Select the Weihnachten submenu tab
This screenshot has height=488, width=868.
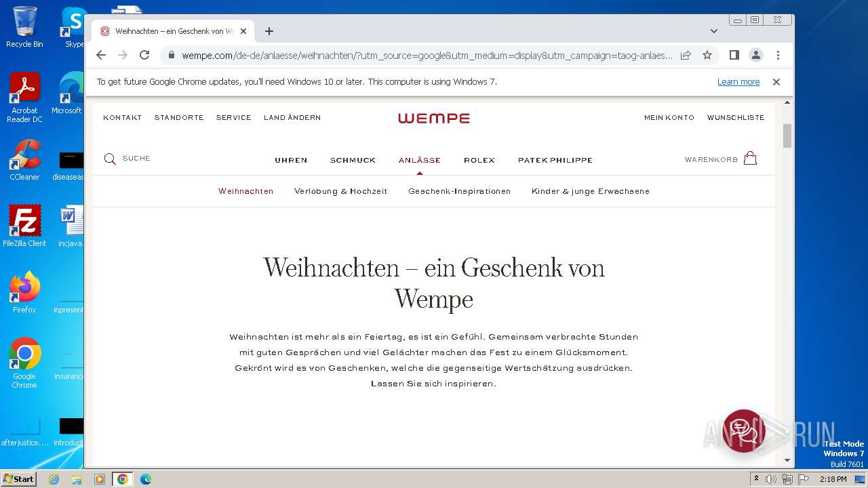pyautogui.click(x=246, y=192)
